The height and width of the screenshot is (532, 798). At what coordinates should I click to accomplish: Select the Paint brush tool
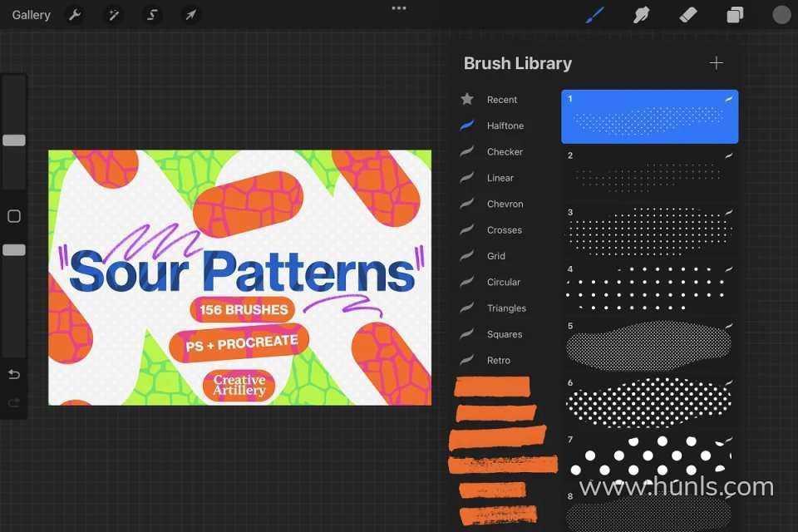(x=595, y=15)
